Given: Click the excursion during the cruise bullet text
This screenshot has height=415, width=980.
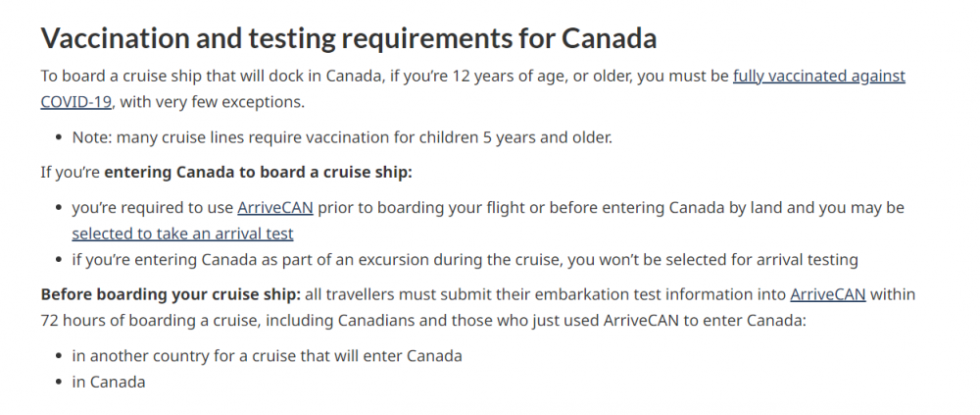Looking at the screenshot, I should coord(465,260).
